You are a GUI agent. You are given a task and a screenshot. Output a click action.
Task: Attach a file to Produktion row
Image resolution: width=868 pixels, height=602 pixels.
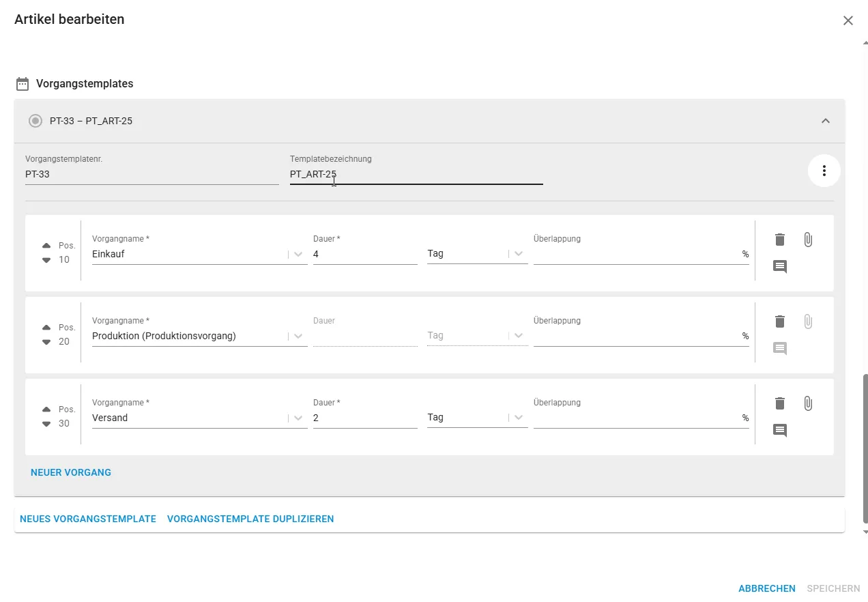(x=808, y=321)
